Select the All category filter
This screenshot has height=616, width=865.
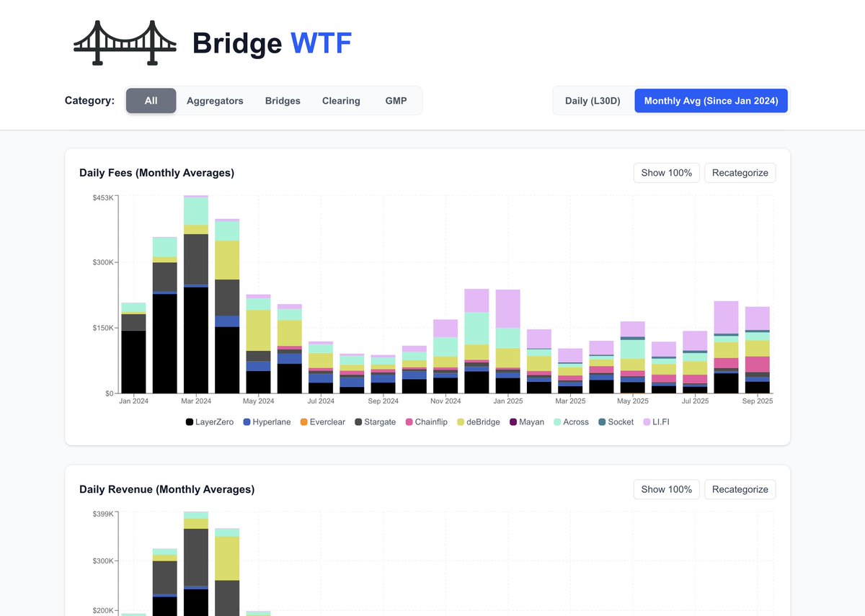coord(151,101)
